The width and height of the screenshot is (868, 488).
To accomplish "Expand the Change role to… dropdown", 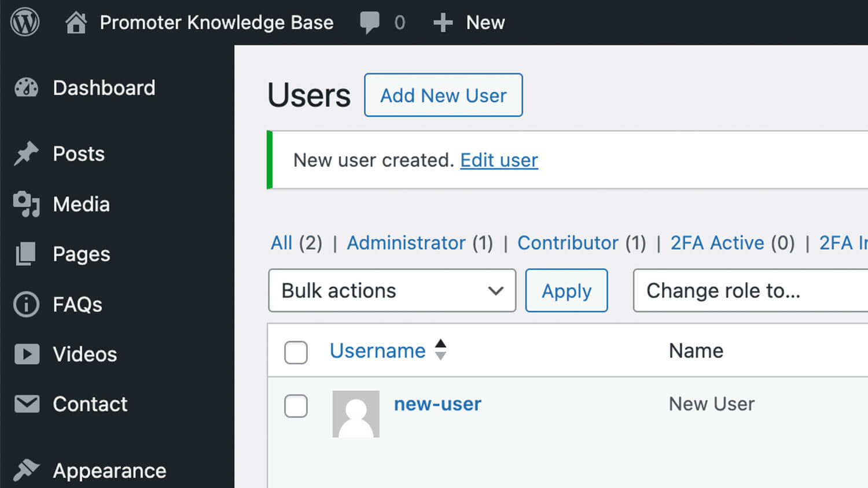I will click(749, 290).
